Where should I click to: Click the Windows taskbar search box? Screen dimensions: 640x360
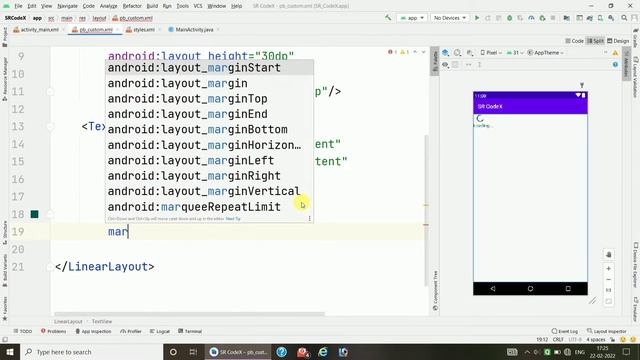tap(91, 352)
